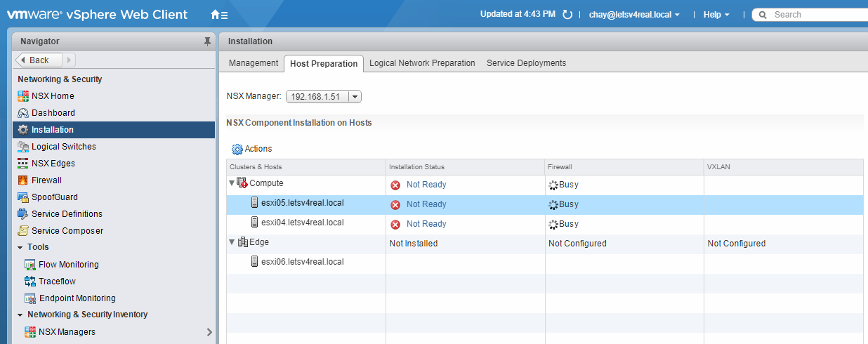Open the Firewall section icon
The image size is (868, 344).
[23, 180]
